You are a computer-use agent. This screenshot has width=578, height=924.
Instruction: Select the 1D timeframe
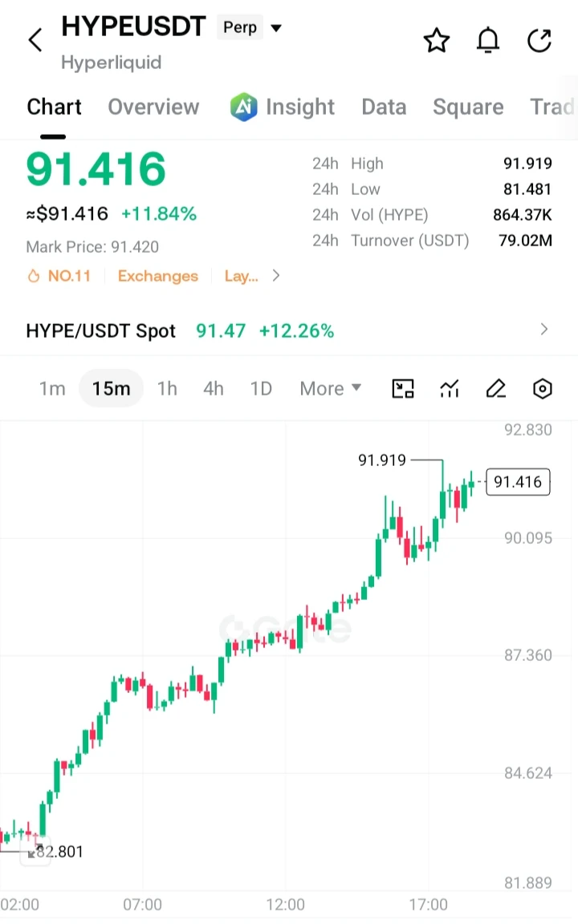261,388
